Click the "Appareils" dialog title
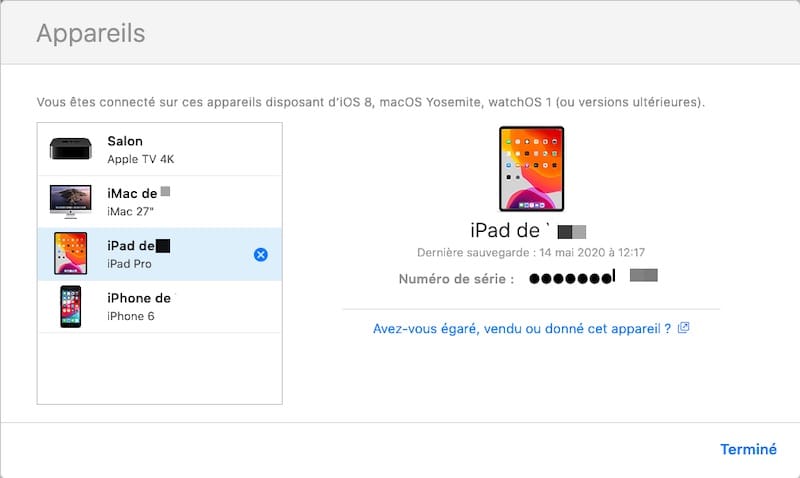800x478 pixels. pyautogui.click(x=91, y=33)
